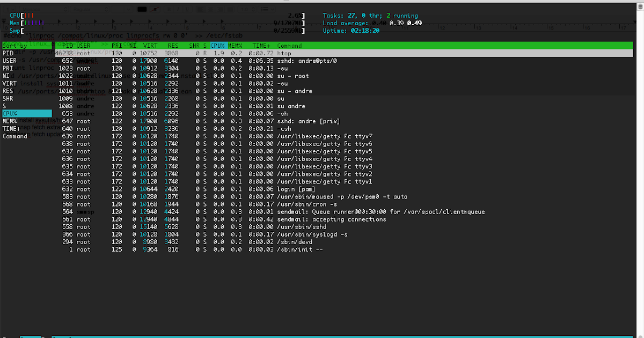Select the 'sshd: andre [priv]' process row
Viewport: 644px width, 338px height.
point(343,121)
